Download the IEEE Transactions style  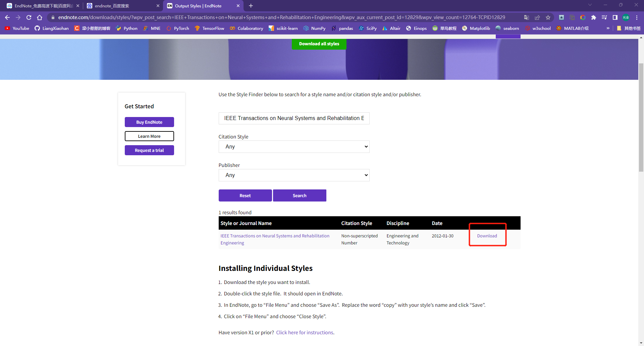[487, 236]
